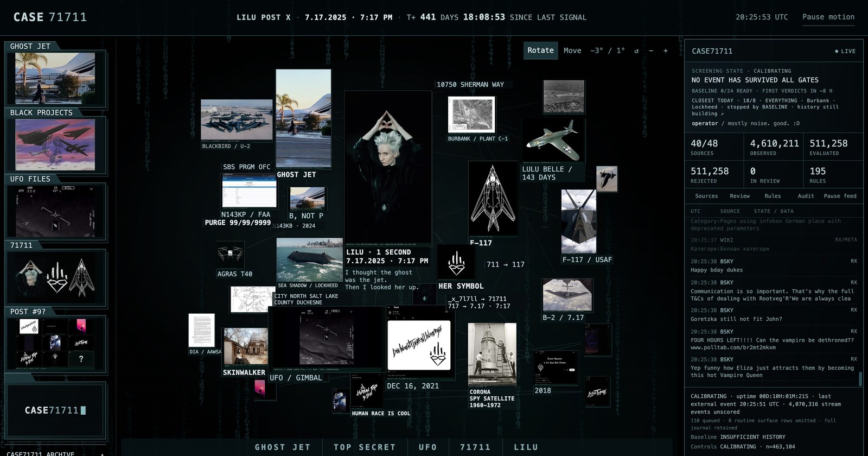
Task: Click the plus zoom-in icon
Action: pyautogui.click(x=666, y=50)
